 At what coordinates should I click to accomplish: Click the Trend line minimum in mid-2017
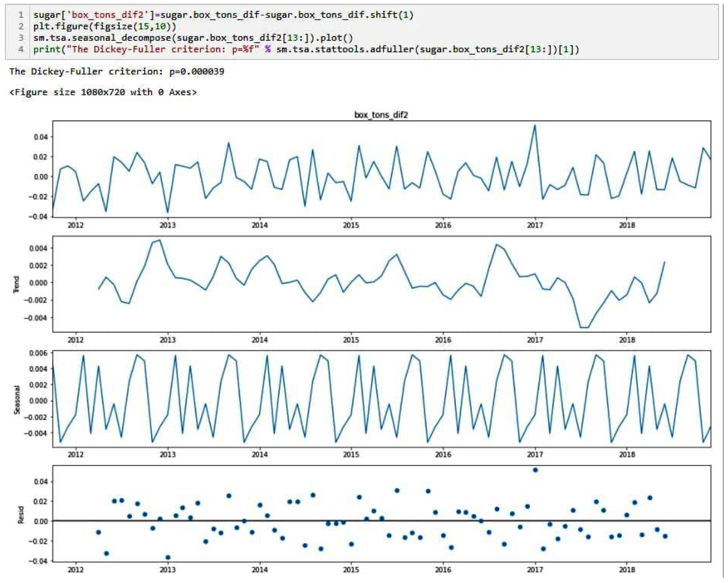pyautogui.click(x=584, y=327)
